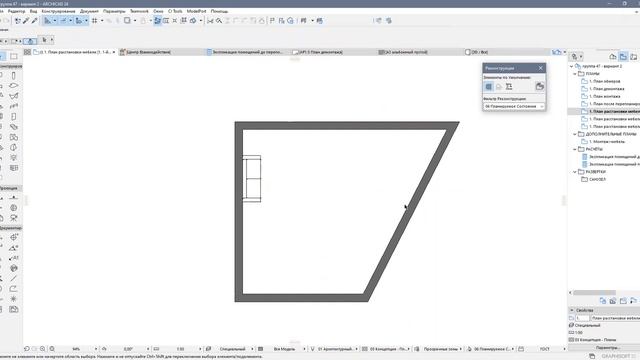
Task: Collapse the РАЗВЕРТКИ folder
Action: (x=575, y=172)
